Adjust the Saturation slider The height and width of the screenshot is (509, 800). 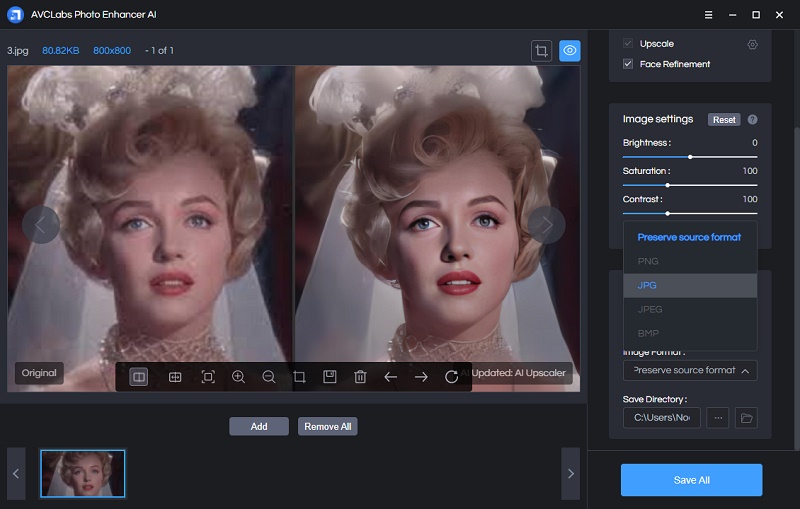690,185
